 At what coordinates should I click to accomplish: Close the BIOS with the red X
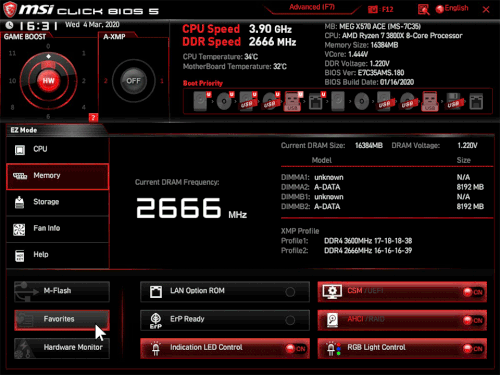click(486, 9)
